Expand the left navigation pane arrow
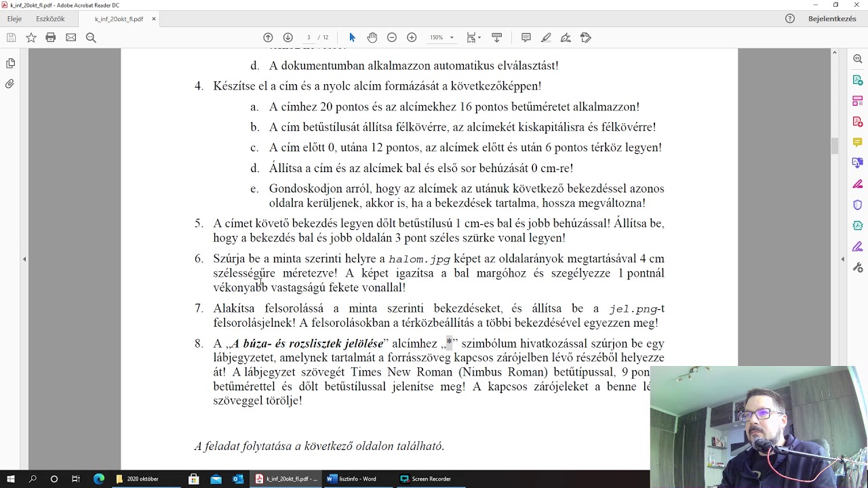This screenshot has width=868, height=488. [x=24, y=259]
